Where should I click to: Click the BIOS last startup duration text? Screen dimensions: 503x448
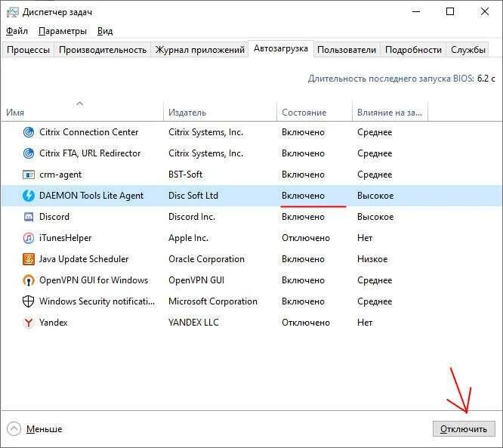point(402,79)
